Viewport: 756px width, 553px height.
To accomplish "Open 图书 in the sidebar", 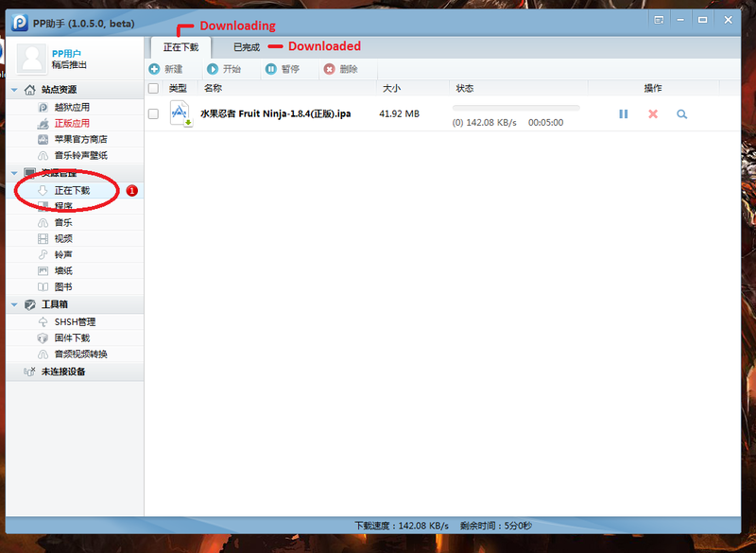I will 63,286.
